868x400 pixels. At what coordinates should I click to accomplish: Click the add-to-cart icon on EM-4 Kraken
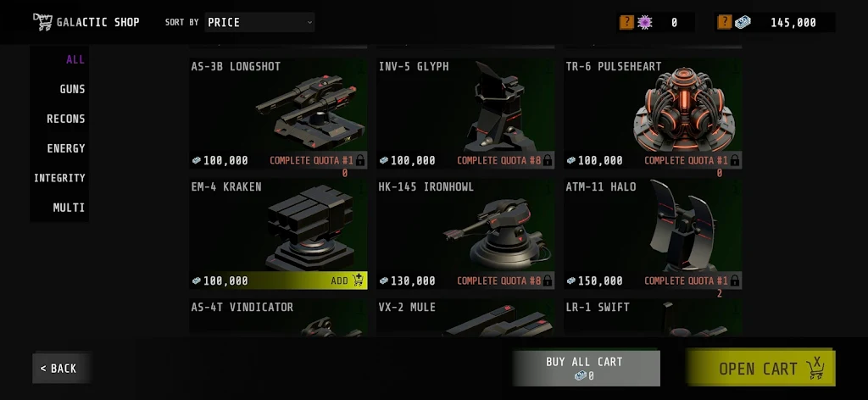click(x=358, y=280)
